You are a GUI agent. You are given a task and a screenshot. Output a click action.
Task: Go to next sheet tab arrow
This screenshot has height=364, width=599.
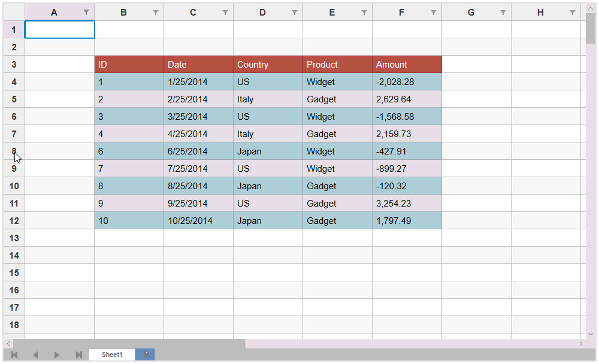[57, 355]
